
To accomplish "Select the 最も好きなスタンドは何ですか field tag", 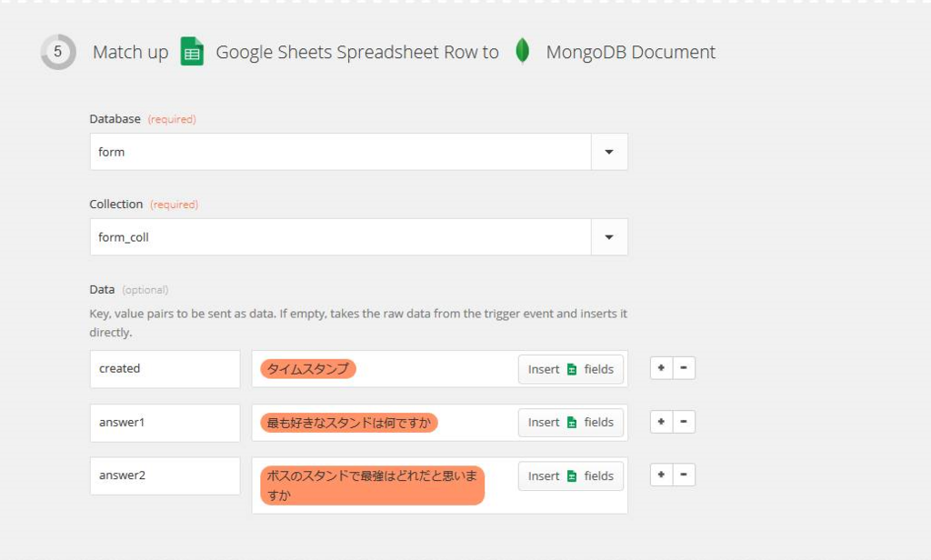I will tap(348, 423).
